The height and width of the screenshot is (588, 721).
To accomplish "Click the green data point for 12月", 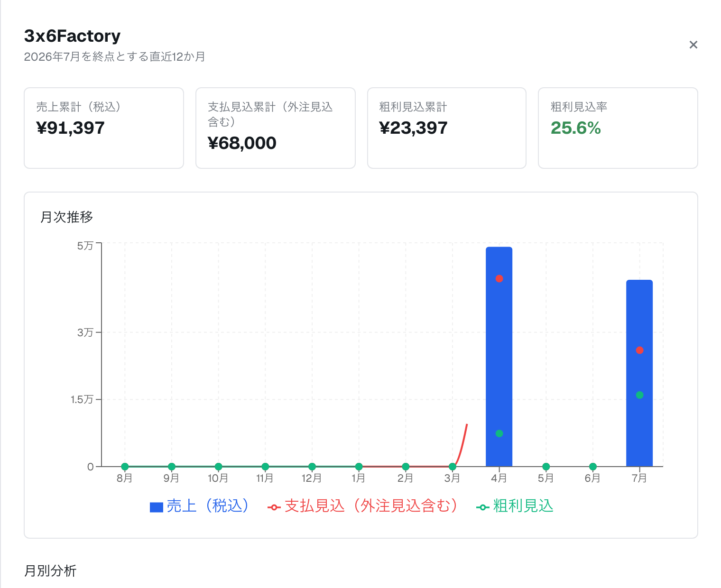I will pyautogui.click(x=312, y=467).
